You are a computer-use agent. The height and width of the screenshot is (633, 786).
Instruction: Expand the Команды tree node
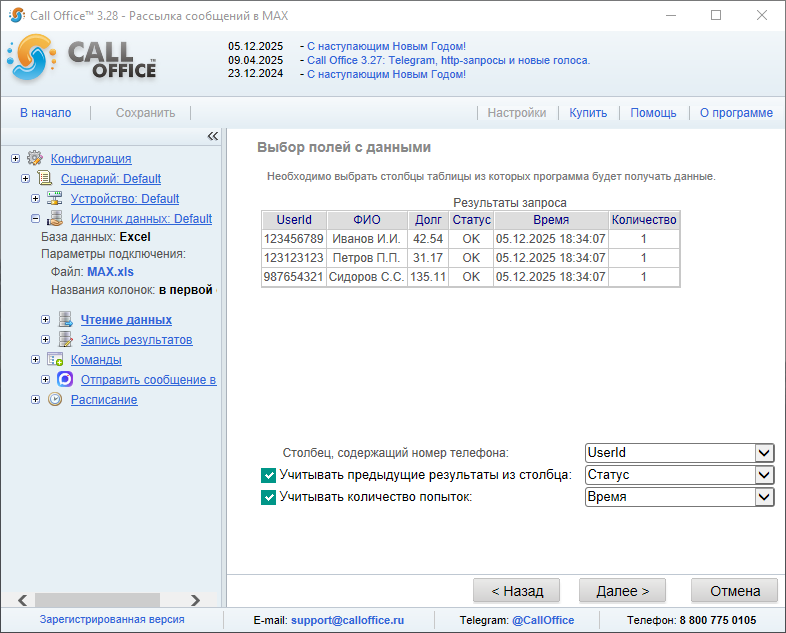[36, 360]
